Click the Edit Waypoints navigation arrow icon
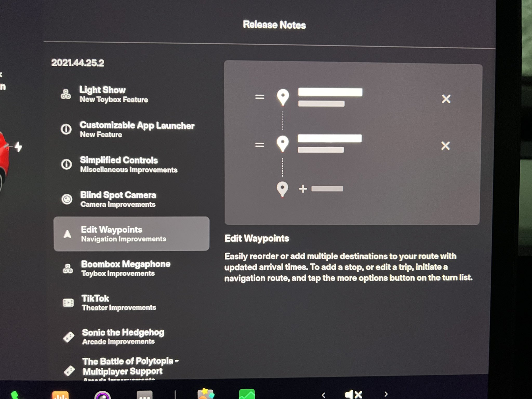The width and height of the screenshot is (532, 399). coord(68,234)
